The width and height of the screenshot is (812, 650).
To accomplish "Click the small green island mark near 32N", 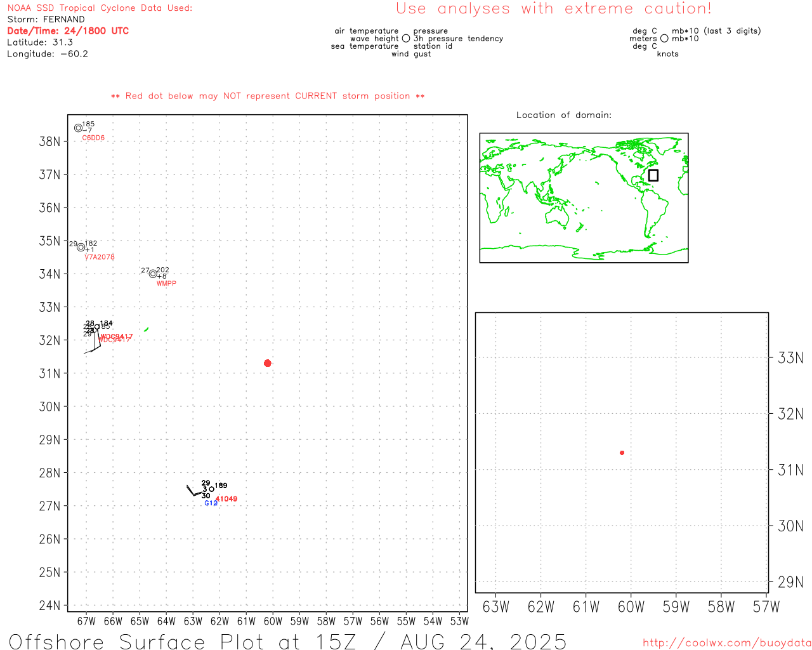I will (x=147, y=329).
